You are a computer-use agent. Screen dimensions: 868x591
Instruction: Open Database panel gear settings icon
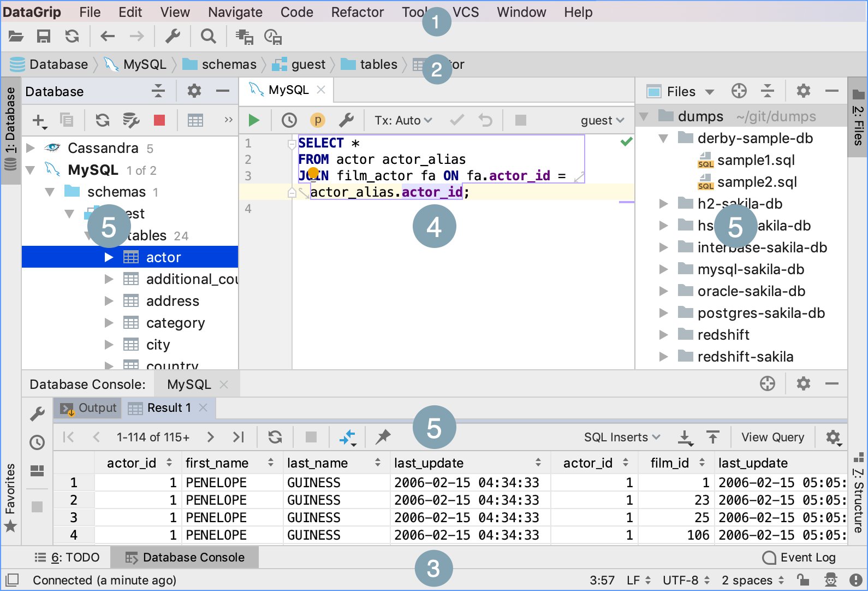coord(194,91)
